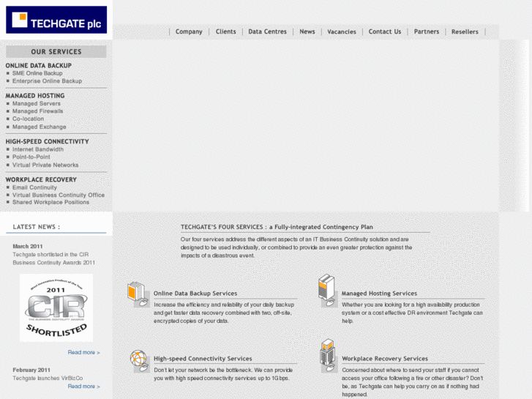This screenshot has width=532, height=399.
Task: Open Virtual Business Continuity Office link
Action: point(59,195)
